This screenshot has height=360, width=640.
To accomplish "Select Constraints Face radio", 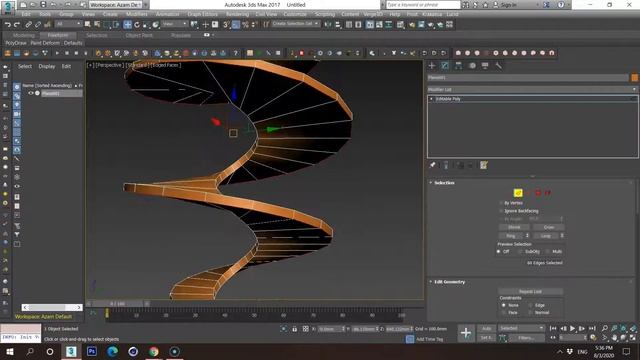I will (x=504, y=313).
